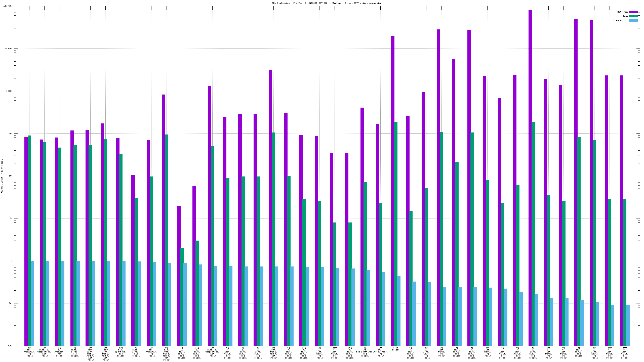Image resolution: width=644 pixels, height=362 pixels.
Task: Click the recent.spam.dnsbl.sorbs.net axis label
Action: click(x=105, y=354)
